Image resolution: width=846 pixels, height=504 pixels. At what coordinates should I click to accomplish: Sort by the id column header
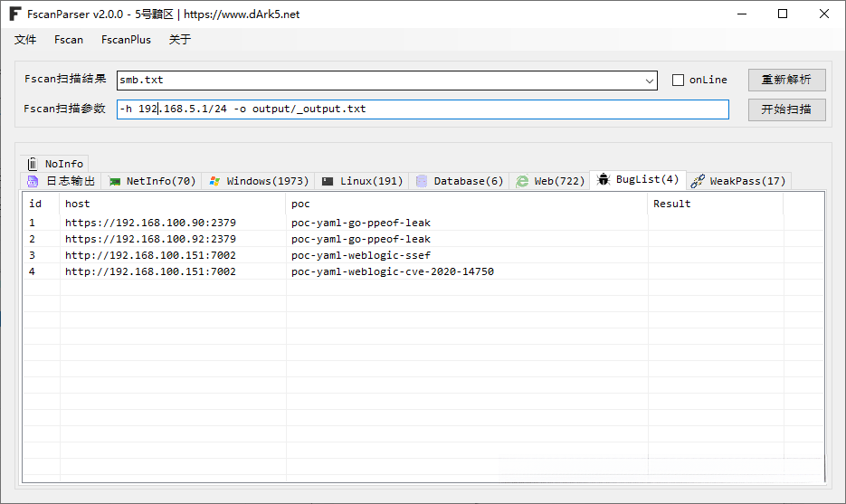point(41,204)
